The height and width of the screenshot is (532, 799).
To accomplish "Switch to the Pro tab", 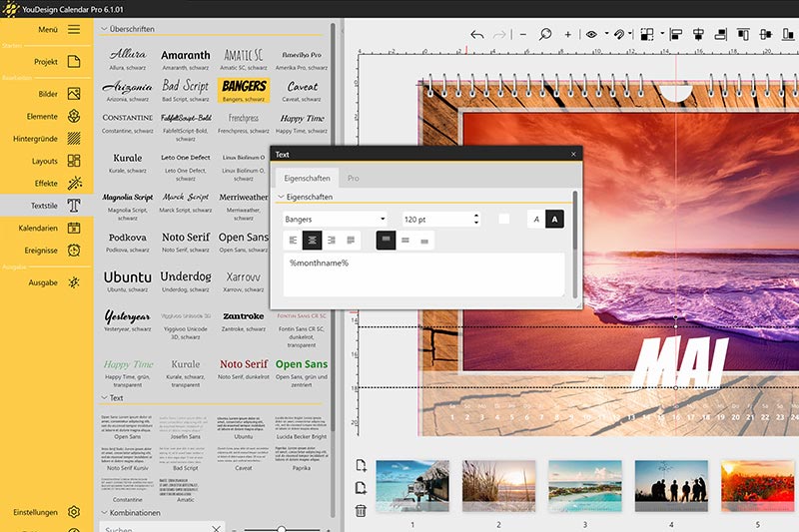I will tap(353, 178).
